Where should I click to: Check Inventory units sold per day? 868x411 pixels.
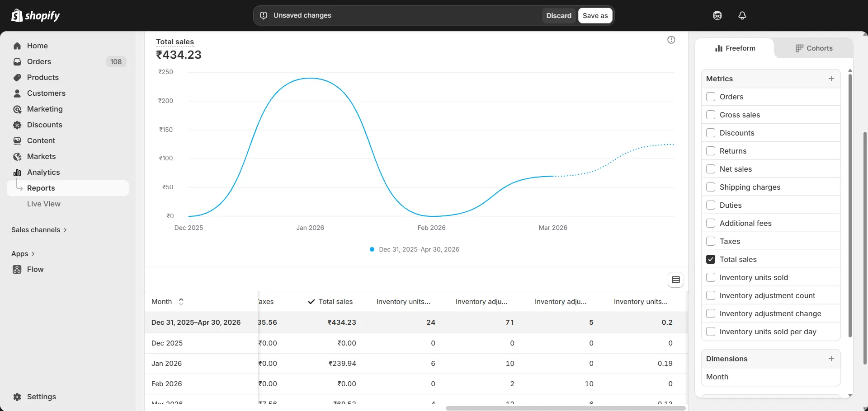pyautogui.click(x=711, y=332)
